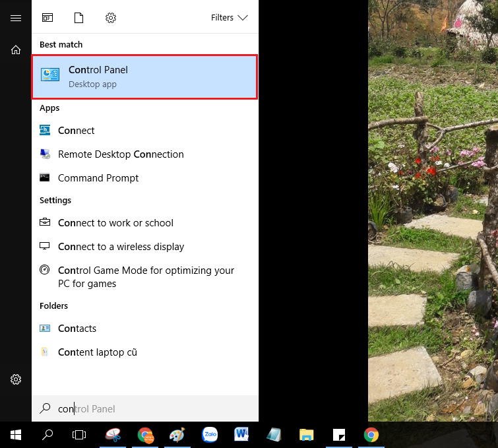Open the Content laptop cũ folder

(x=97, y=352)
